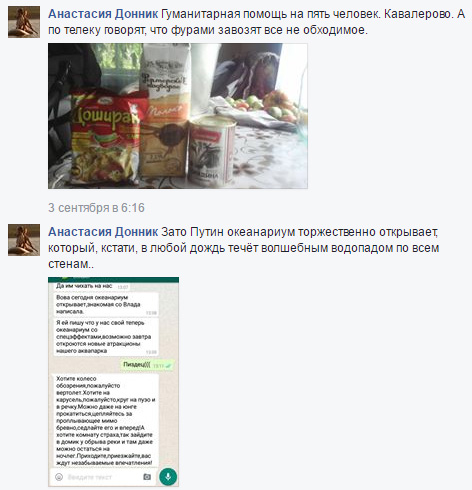This screenshot has width=472, height=490.
Task: Click message about Вова океанариум
Action: [106, 304]
